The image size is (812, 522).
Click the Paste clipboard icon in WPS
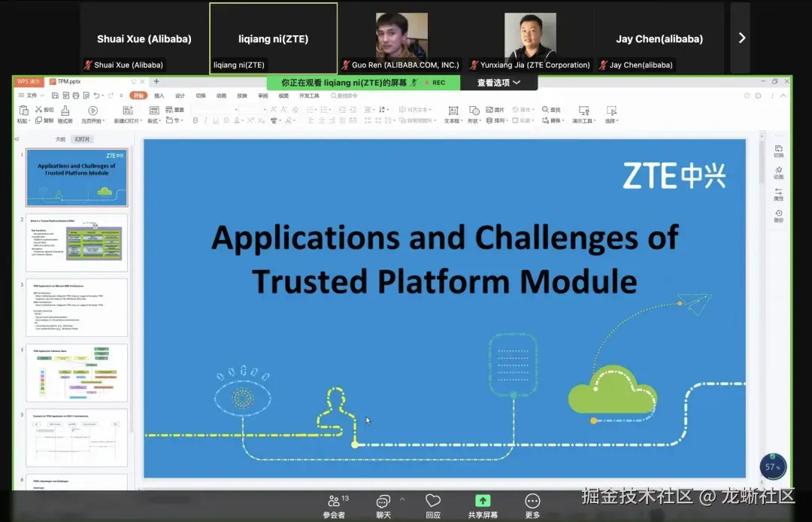(x=23, y=111)
